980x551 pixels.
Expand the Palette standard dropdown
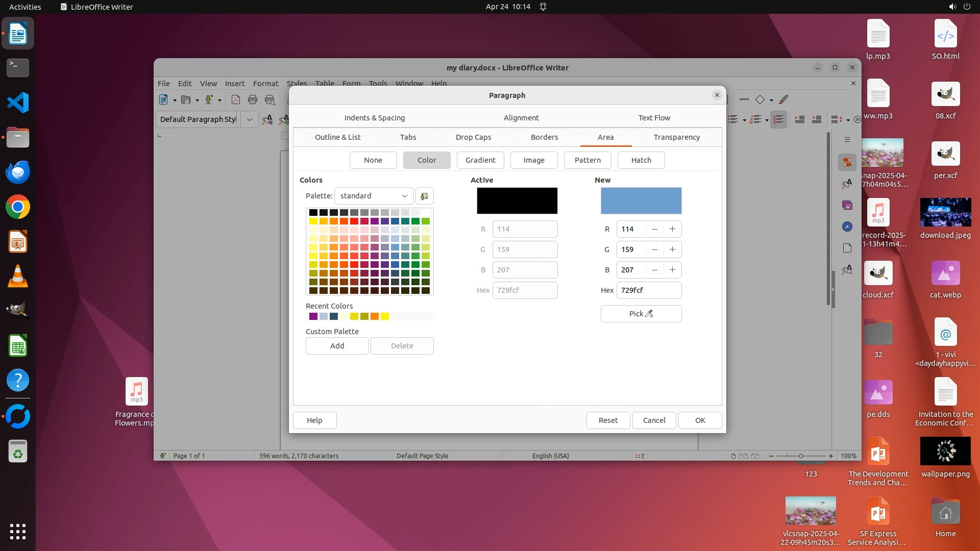pyautogui.click(x=374, y=196)
